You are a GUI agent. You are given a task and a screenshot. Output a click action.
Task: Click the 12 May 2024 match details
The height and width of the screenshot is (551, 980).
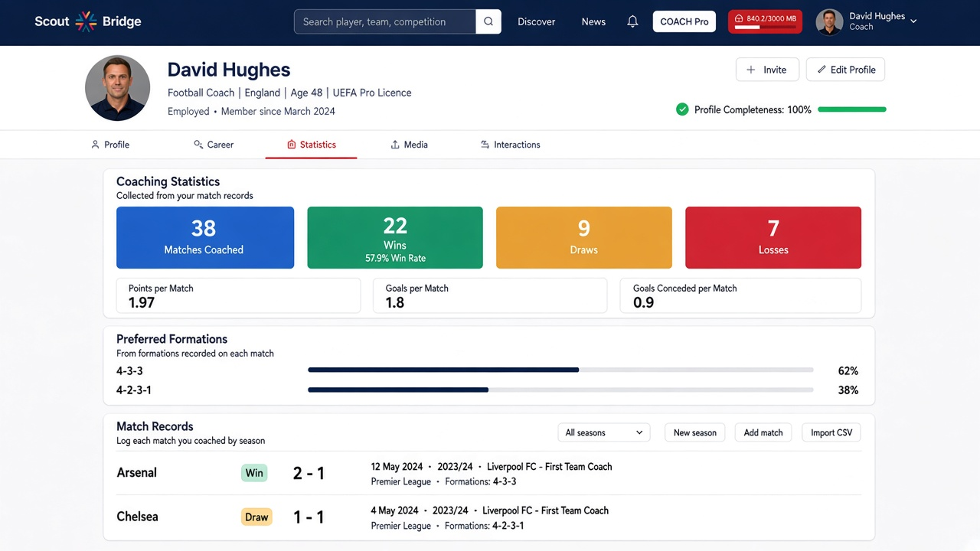tap(492, 474)
